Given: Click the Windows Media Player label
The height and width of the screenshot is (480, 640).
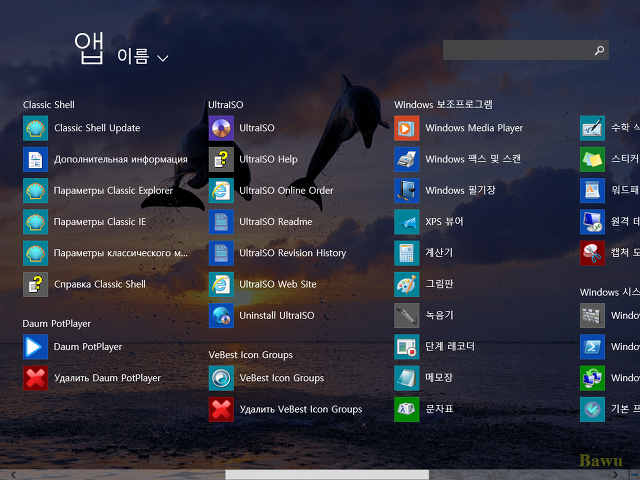Looking at the screenshot, I should [474, 128].
